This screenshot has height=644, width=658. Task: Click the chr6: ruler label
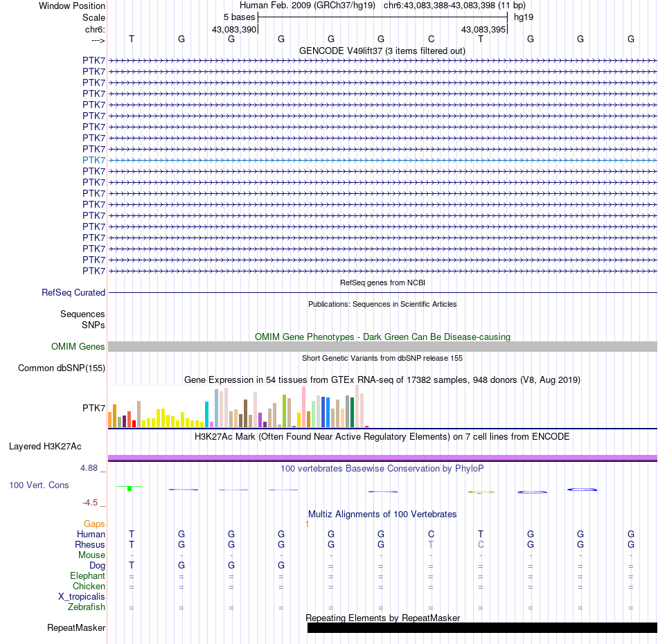coord(95,29)
